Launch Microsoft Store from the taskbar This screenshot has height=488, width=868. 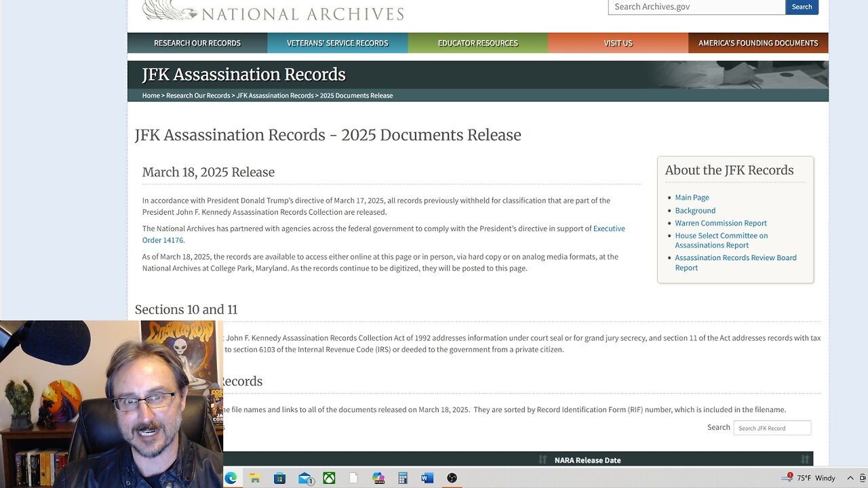(279, 478)
